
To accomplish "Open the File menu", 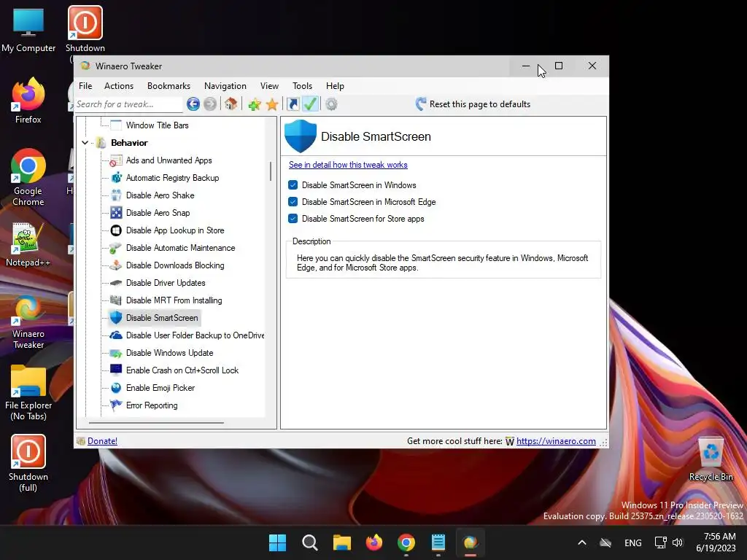I will tap(85, 86).
